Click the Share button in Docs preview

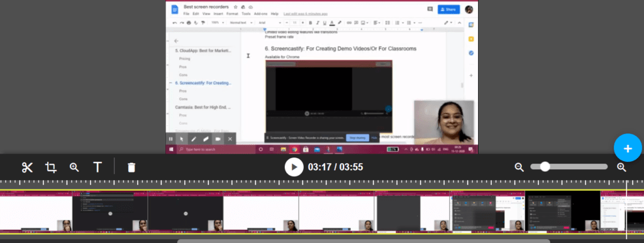[x=448, y=9]
